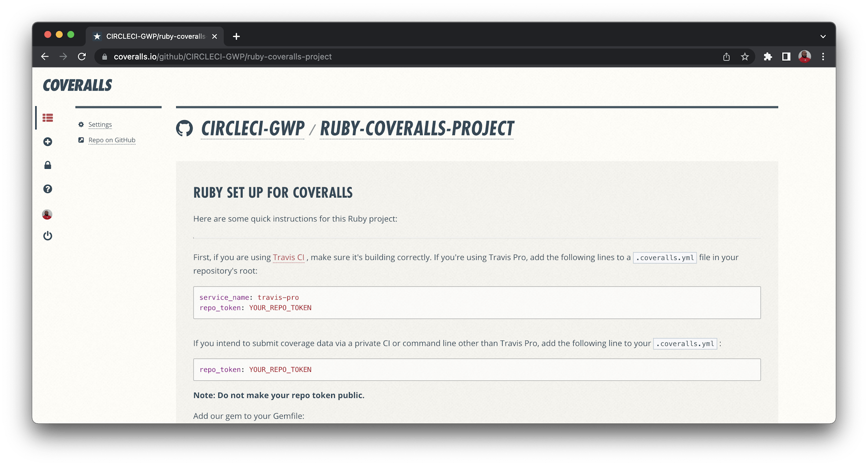Follow the Travis CI link
This screenshot has height=466, width=868.
pyautogui.click(x=289, y=257)
